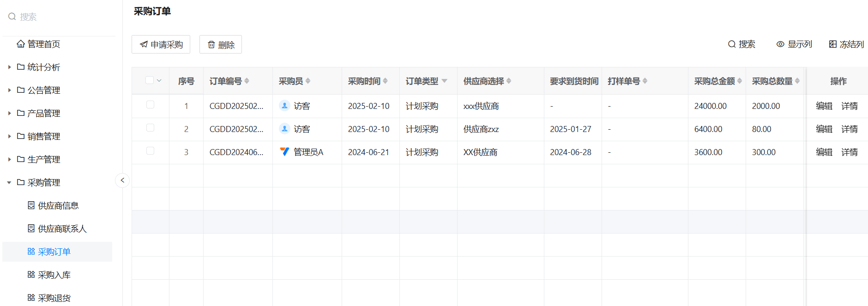868x306 pixels.
Task: Click the sort icon on 采购总金额 column
Action: point(739,81)
